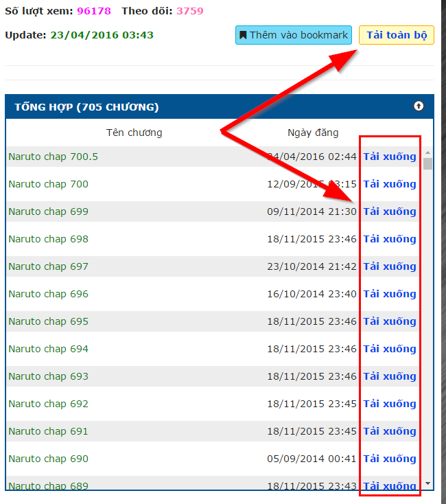Click the view count 96178
Image resolution: width=446 pixels, height=504 pixels.
pos(94,11)
